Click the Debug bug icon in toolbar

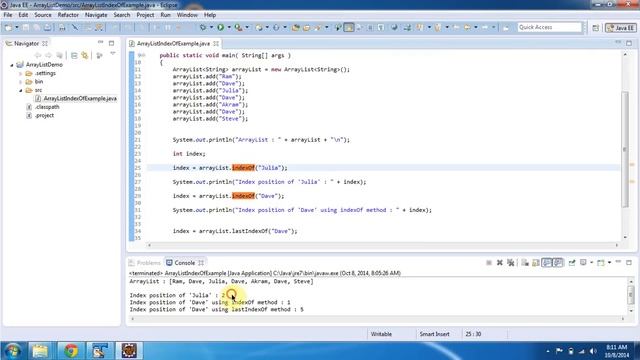[x=203, y=27]
